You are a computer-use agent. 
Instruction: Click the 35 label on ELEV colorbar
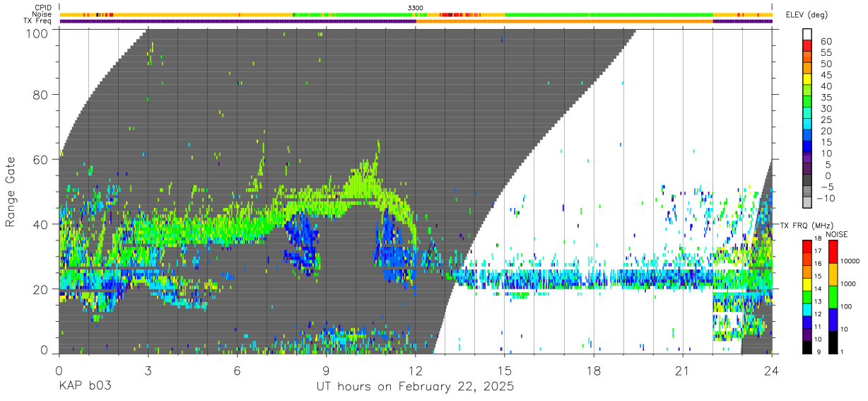click(826, 98)
